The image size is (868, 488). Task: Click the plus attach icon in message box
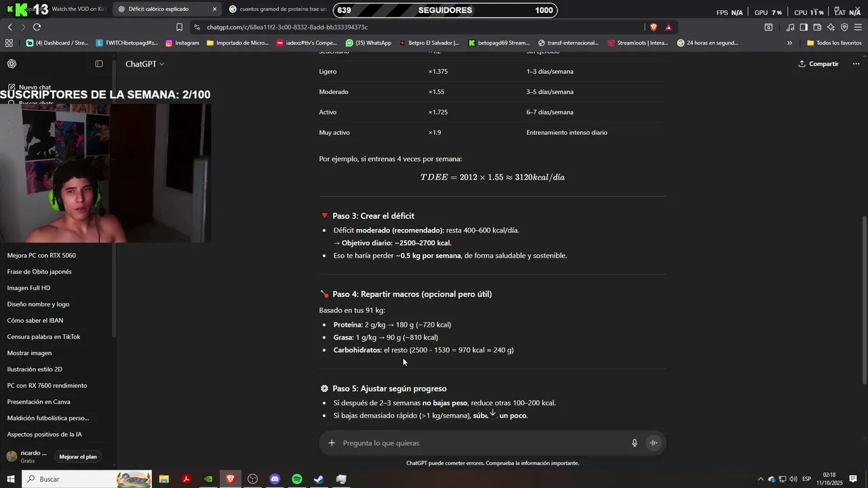[332, 443]
